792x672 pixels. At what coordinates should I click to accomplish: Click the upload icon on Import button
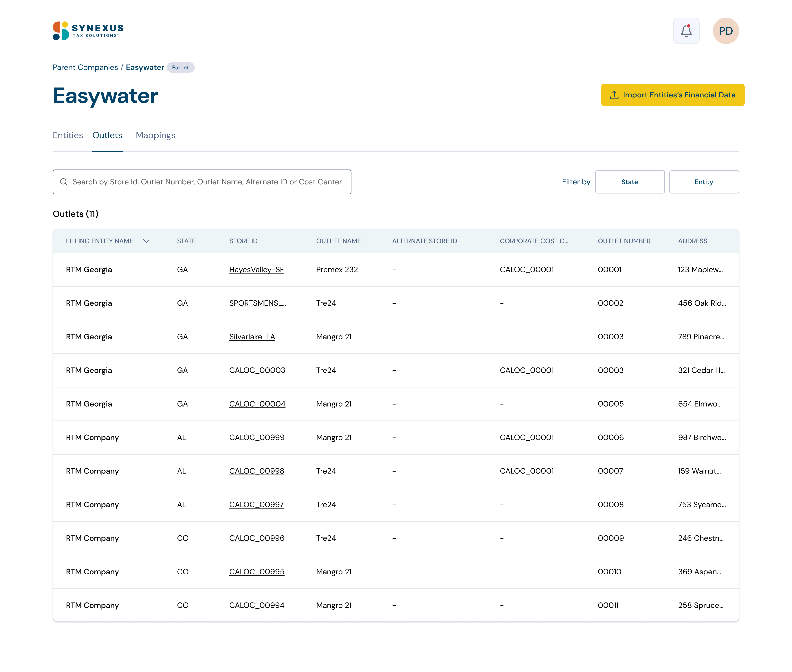pyautogui.click(x=614, y=95)
